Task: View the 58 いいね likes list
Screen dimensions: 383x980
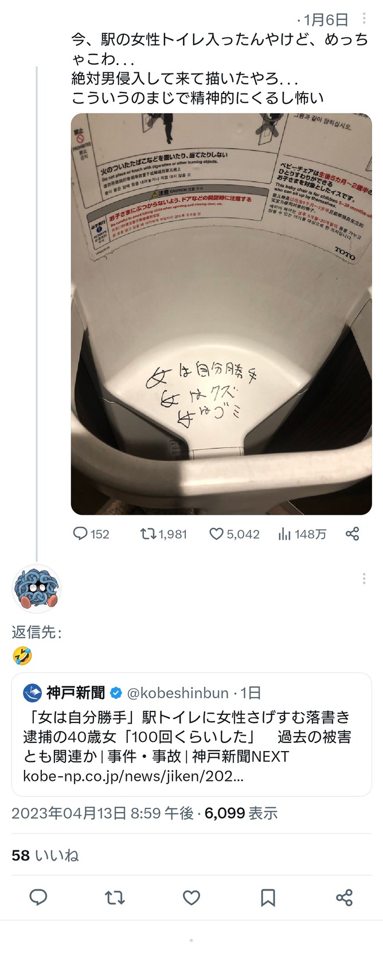Action: 45,855
